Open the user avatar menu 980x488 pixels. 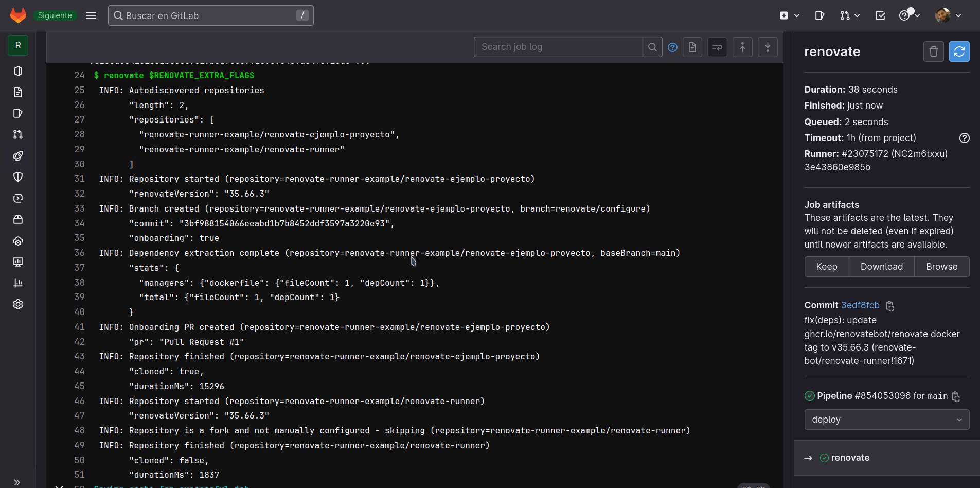(948, 15)
